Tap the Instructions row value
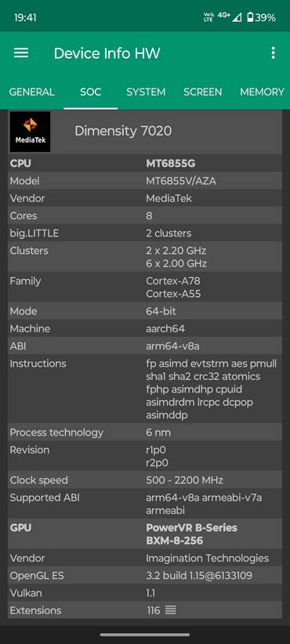This screenshot has height=644, width=290. (211, 389)
